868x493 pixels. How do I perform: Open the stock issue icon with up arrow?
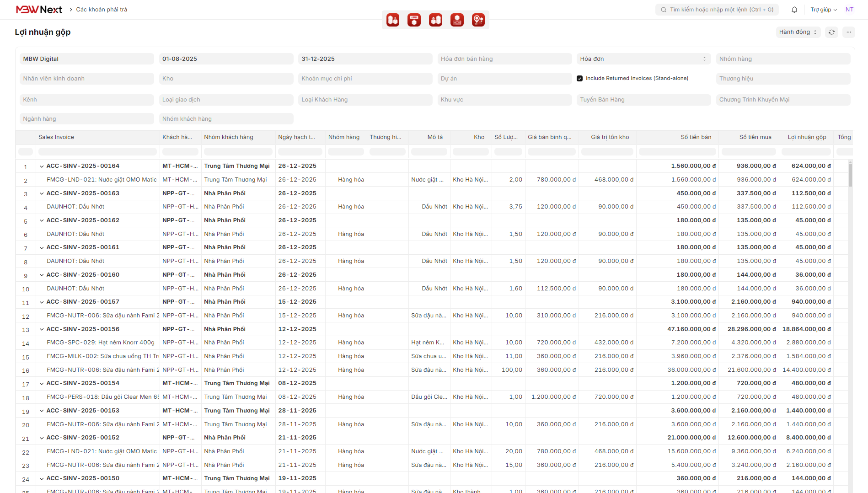pyautogui.click(x=435, y=20)
